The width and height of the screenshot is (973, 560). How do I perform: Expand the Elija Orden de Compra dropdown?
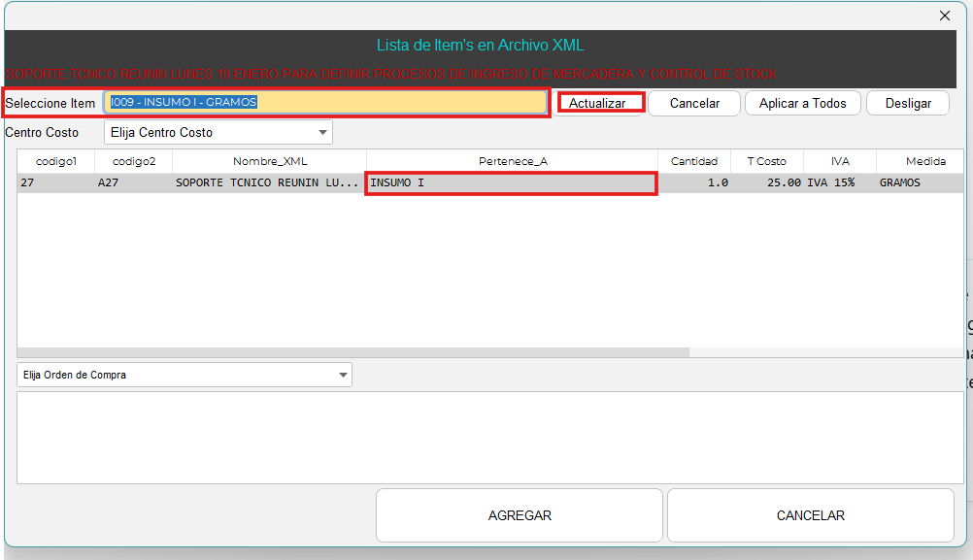click(185, 375)
